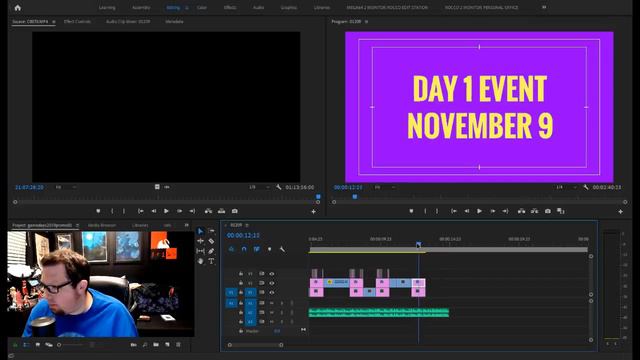This screenshot has height=360, width=640.
Task: Open Program monitor playback resolution dropdown
Action: [x=566, y=187]
